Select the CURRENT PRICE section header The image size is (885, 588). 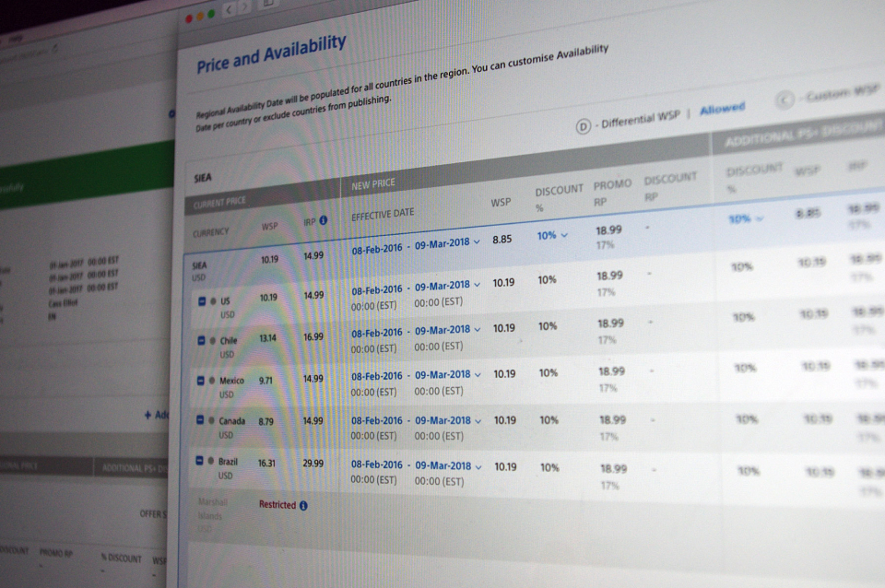(x=219, y=202)
